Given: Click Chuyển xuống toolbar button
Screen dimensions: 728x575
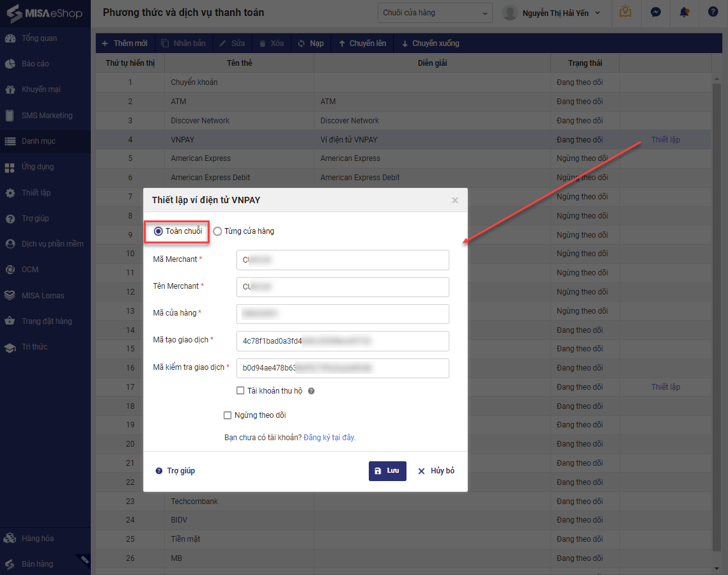Looking at the screenshot, I should pos(430,43).
